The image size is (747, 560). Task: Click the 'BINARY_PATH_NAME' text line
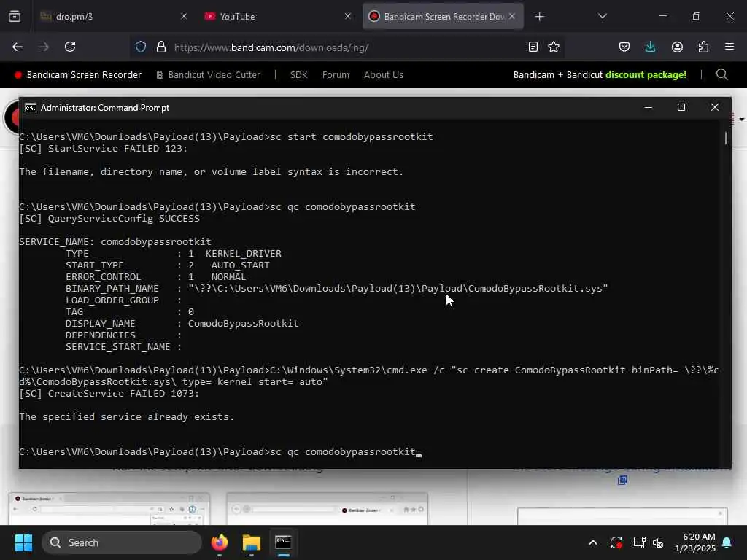click(x=337, y=289)
